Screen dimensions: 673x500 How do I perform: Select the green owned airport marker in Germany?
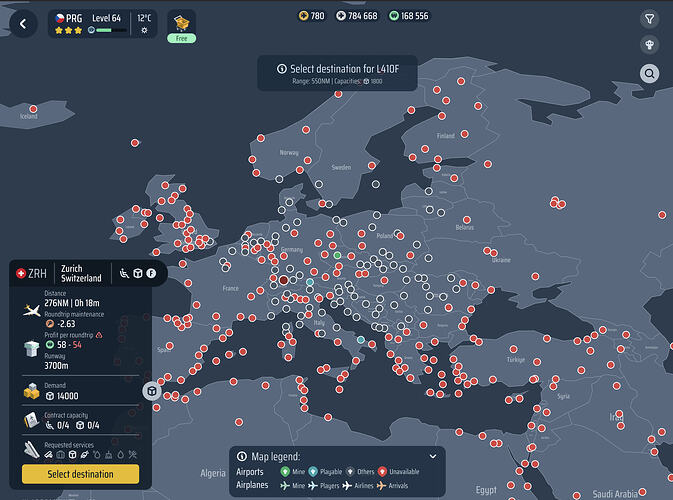coord(337,255)
